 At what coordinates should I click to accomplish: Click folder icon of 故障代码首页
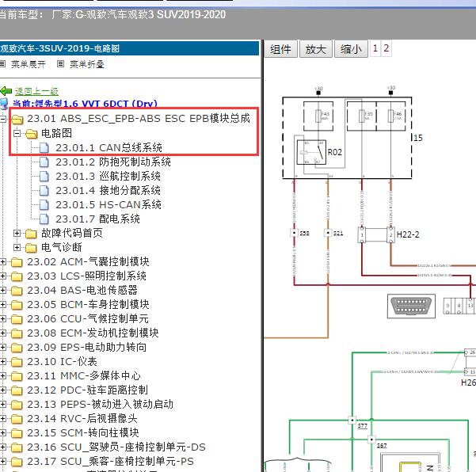(31, 234)
